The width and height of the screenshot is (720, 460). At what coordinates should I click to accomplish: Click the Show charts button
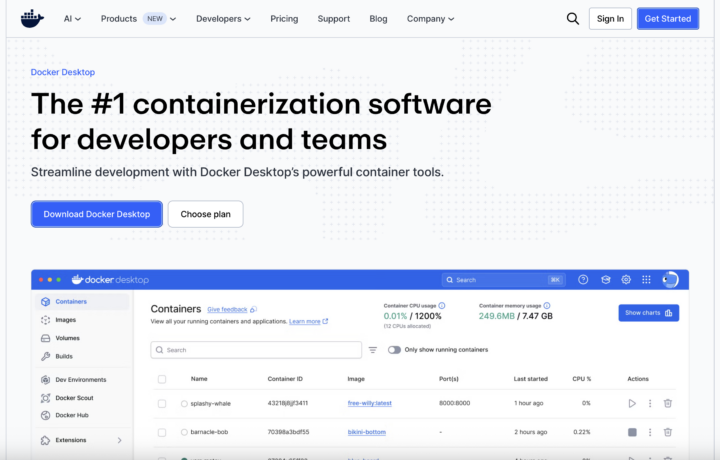[x=648, y=313]
